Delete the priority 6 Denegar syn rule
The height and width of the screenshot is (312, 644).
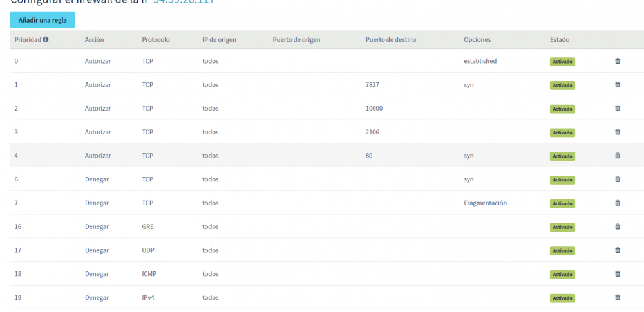[x=618, y=179]
